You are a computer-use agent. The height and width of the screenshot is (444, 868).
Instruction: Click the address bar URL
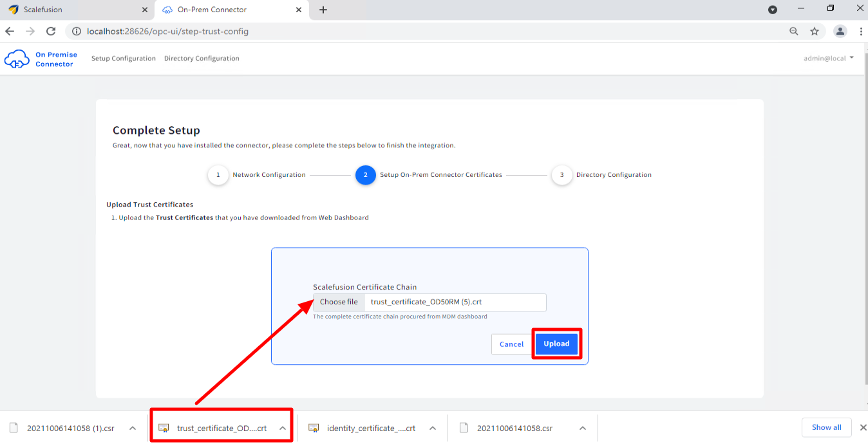[167, 31]
